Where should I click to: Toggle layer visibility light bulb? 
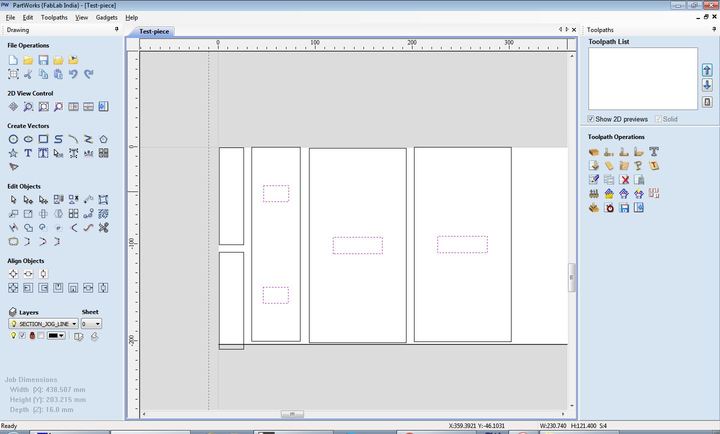pyautogui.click(x=13, y=336)
